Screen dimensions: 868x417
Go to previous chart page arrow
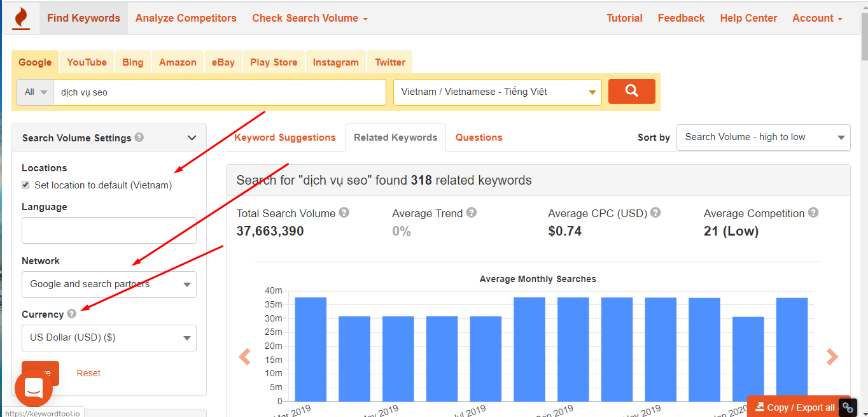pyautogui.click(x=244, y=357)
